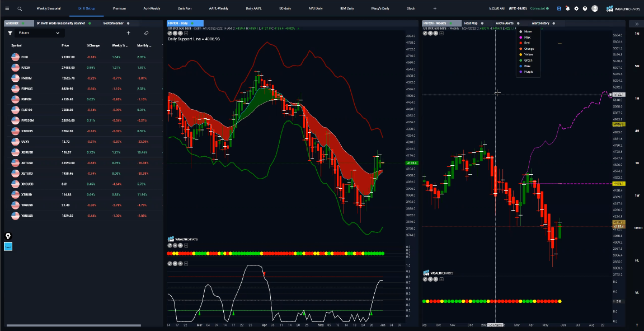Select the 1M timeframe in right sidebar
Screen dimensions: 644x331
tap(637, 33)
